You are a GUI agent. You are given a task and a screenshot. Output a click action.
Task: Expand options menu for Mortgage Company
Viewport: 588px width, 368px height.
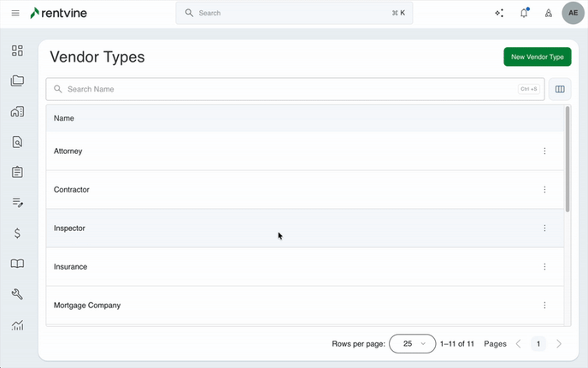pos(544,306)
